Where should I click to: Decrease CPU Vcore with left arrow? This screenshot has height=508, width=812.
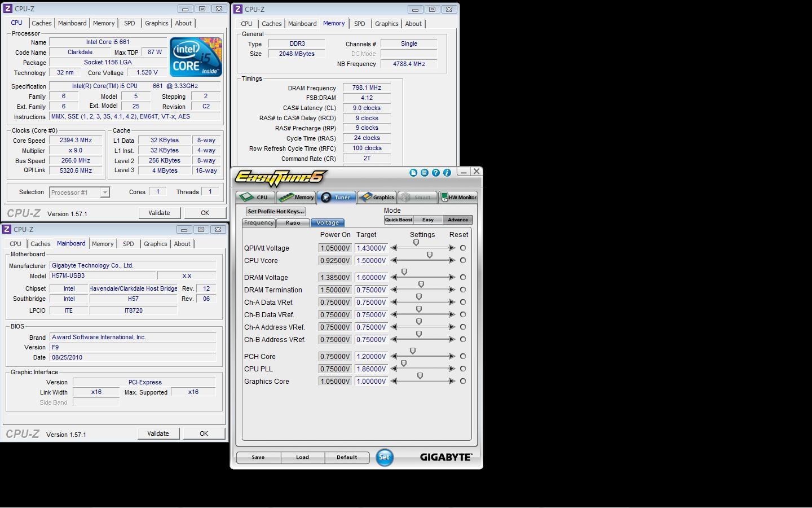click(394, 260)
